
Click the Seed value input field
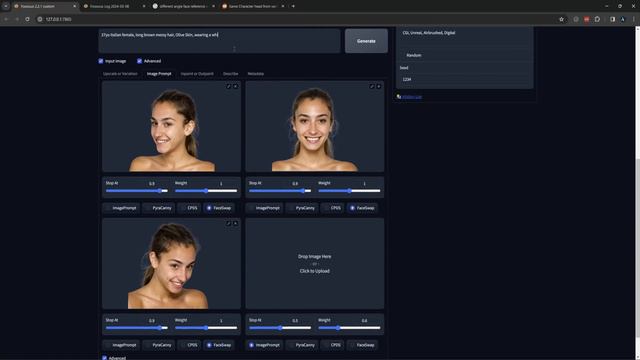coord(464,80)
